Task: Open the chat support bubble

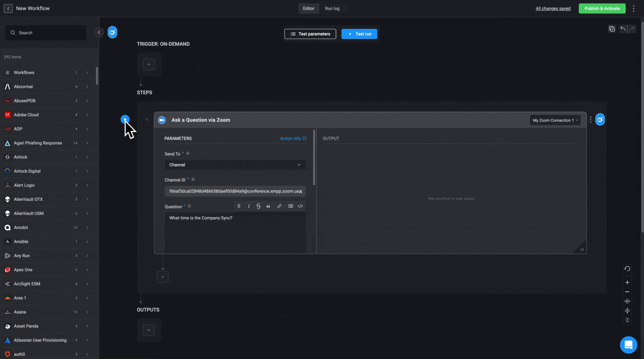Action: [x=628, y=345]
